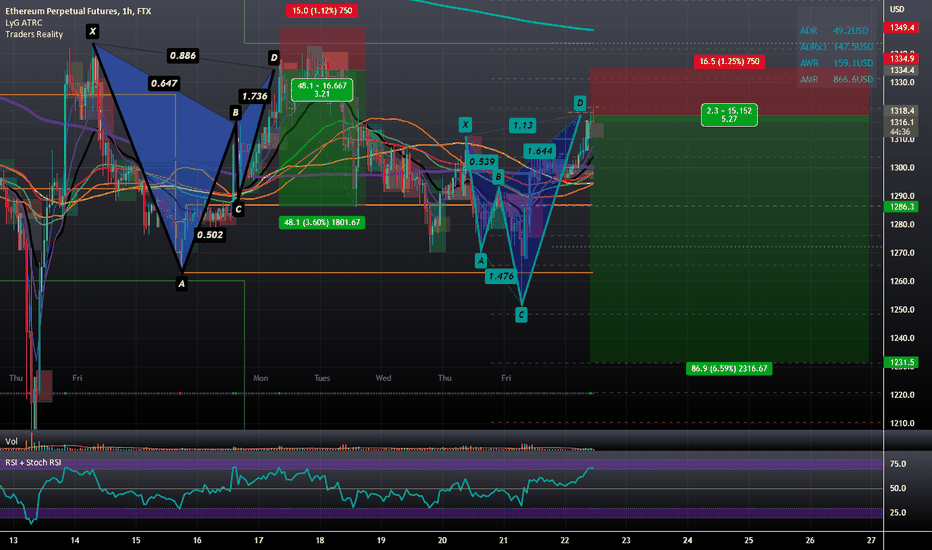Select black harmonic pattern point D
Image resolution: width=932 pixels, height=550 pixels.
(x=273, y=58)
